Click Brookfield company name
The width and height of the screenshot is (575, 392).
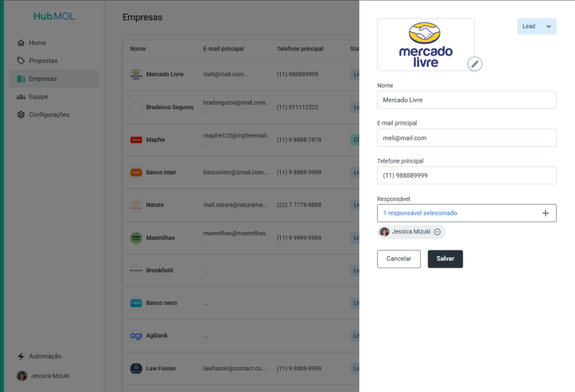coord(159,270)
